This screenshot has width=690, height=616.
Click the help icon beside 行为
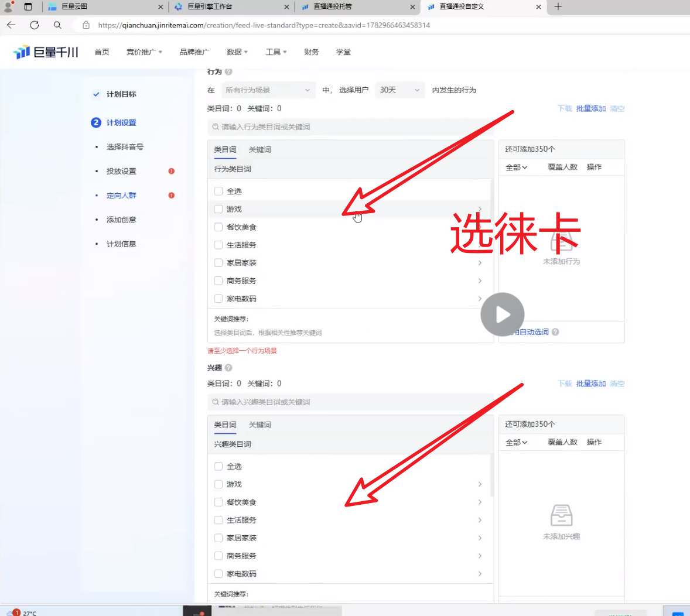(x=228, y=72)
